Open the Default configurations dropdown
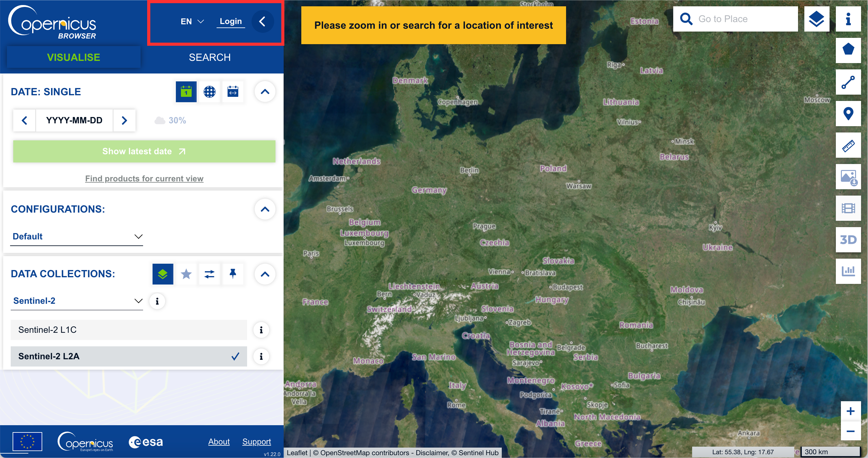This screenshot has height=458, width=868. (x=77, y=237)
